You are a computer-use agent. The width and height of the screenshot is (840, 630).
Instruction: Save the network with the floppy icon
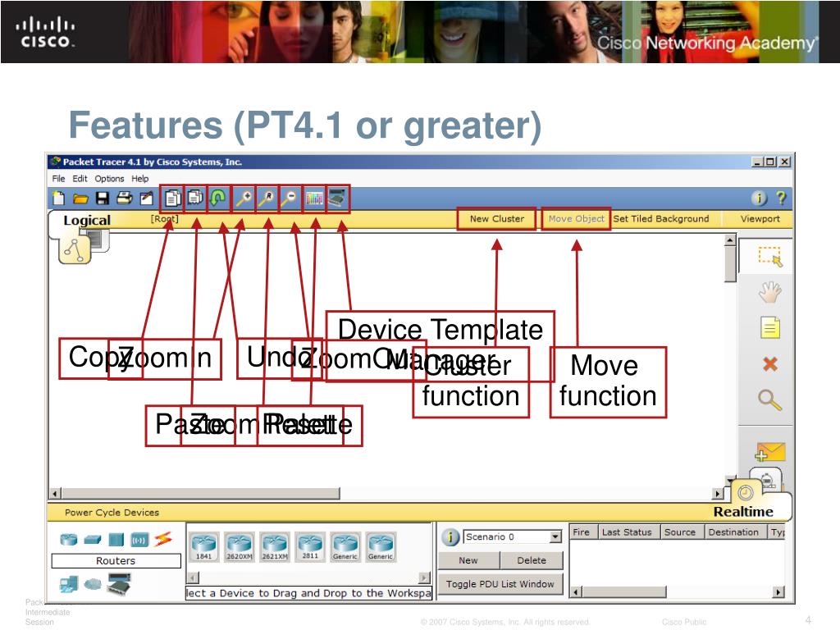(103, 199)
